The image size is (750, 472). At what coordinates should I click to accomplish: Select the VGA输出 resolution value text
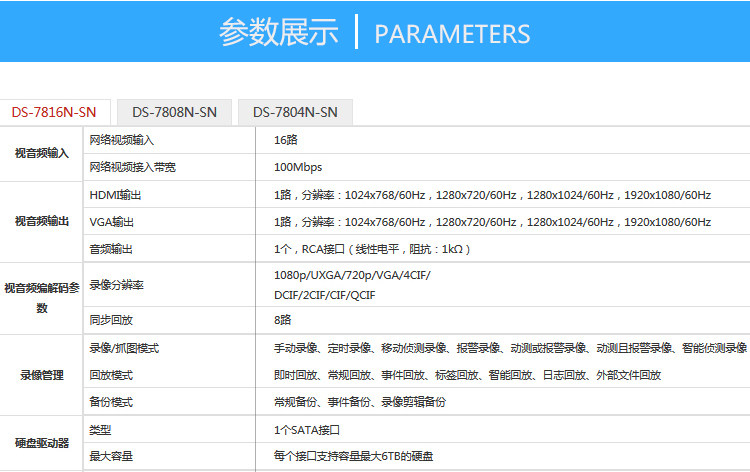pyautogui.click(x=492, y=222)
